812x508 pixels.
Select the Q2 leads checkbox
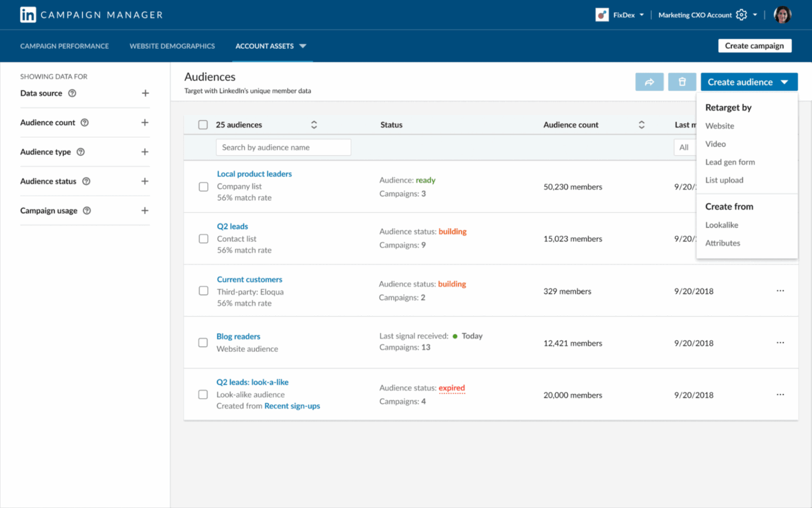point(204,239)
